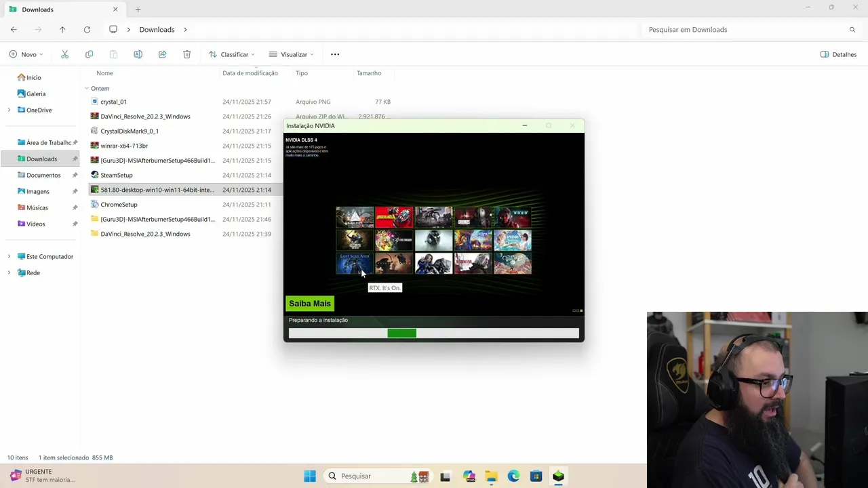Open the Novo dropdown button
This screenshot has height=488, width=868.
(26, 54)
